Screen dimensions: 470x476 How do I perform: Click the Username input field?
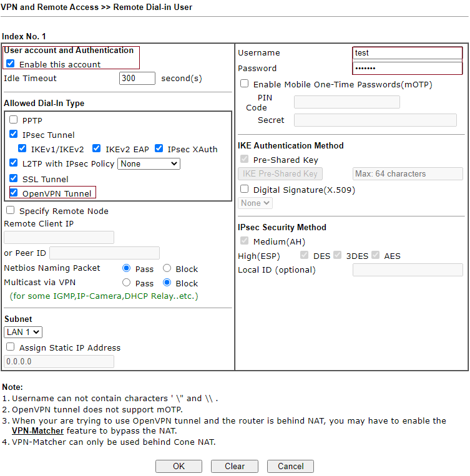click(x=407, y=53)
